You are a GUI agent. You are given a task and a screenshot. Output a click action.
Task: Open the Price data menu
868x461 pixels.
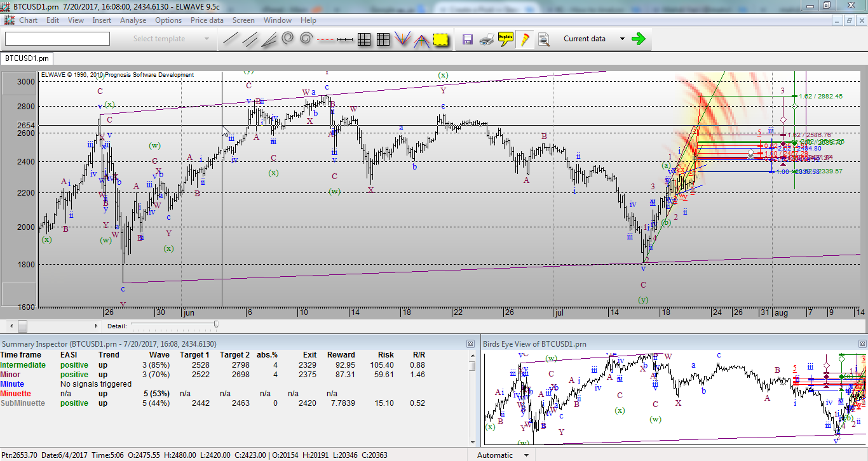tap(207, 20)
